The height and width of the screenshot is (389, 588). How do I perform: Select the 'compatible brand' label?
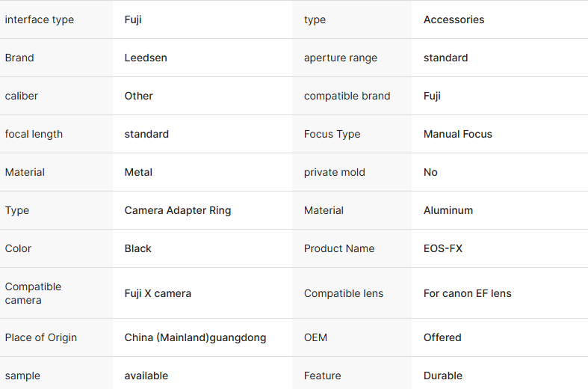point(347,96)
